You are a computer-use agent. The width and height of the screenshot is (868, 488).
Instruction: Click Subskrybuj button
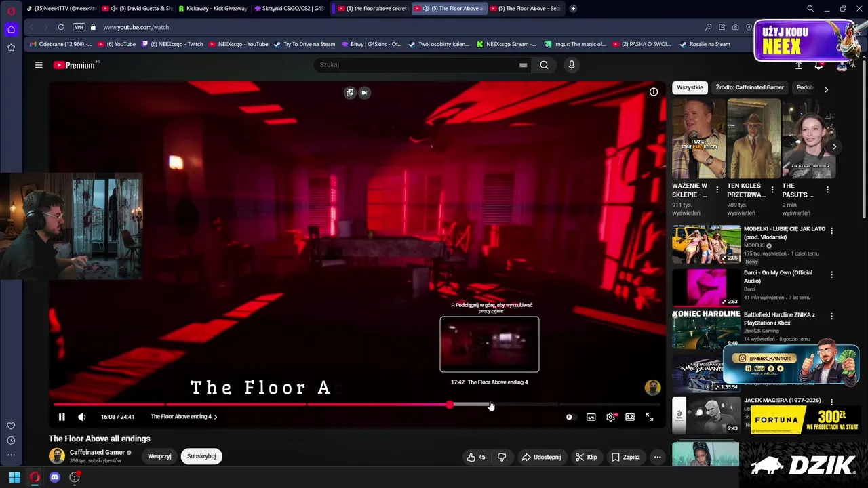tap(201, 456)
